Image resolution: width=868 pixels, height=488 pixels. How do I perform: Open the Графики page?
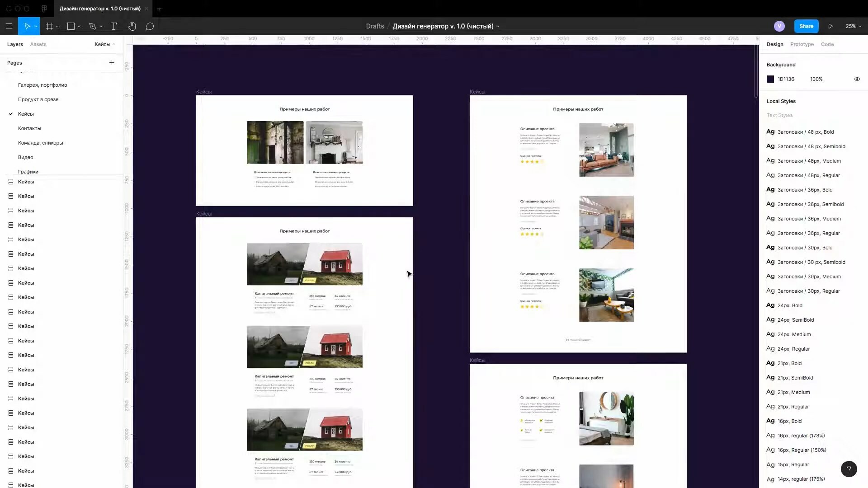pos(28,172)
